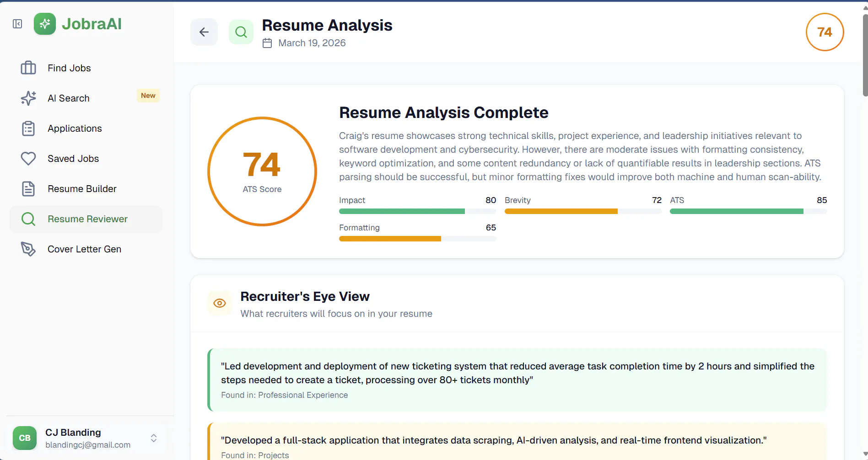This screenshot has height=460, width=868.
Task: Click the AI Search sparkles icon
Action: pos(28,98)
